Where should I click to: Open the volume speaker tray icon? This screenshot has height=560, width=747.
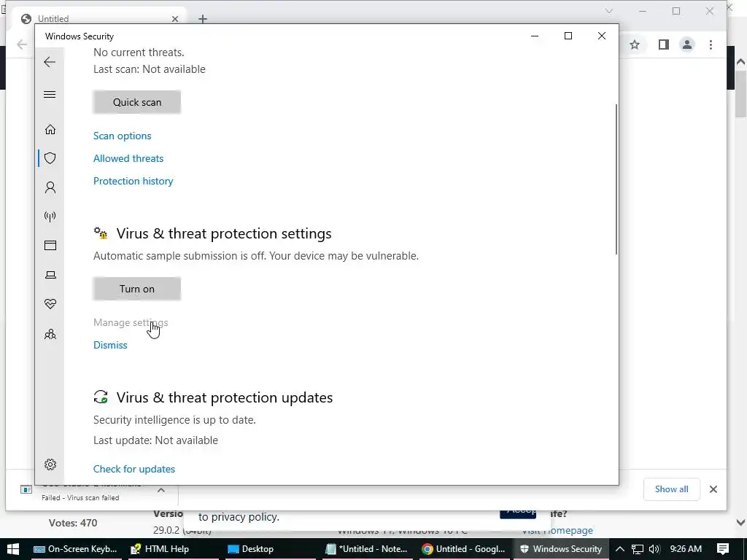pyautogui.click(x=654, y=549)
